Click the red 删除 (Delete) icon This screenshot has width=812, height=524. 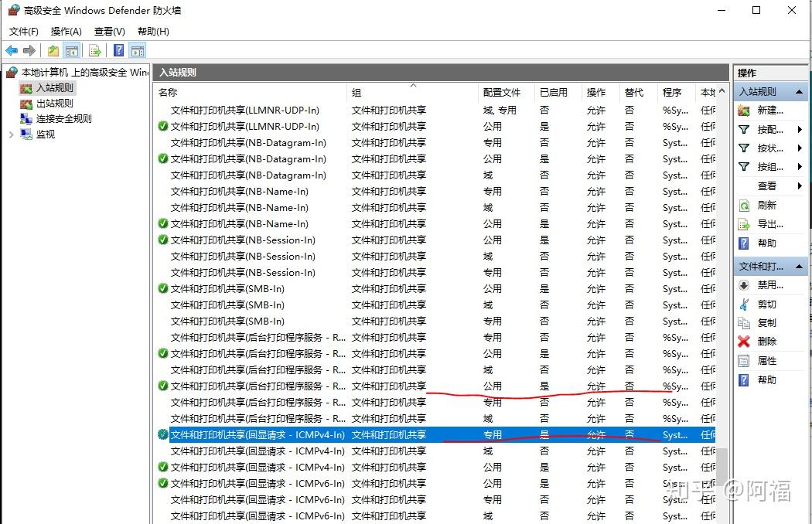click(x=743, y=342)
